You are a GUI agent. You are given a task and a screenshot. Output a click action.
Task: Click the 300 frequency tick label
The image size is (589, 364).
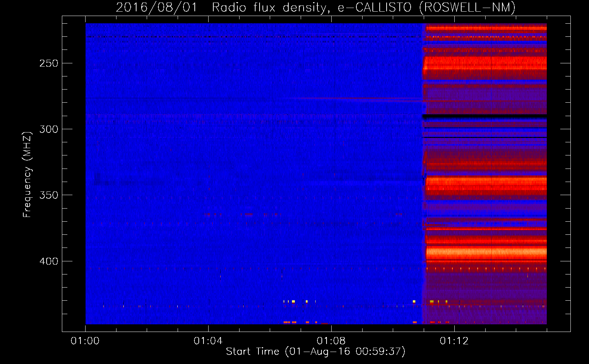[49, 129]
